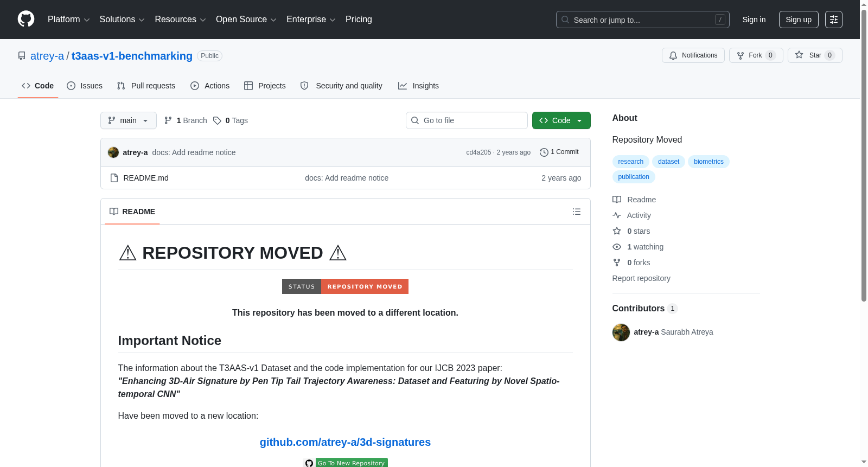Click the Star icon
Image resolution: width=868 pixels, height=467 pixels.
(x=799, y=55)
